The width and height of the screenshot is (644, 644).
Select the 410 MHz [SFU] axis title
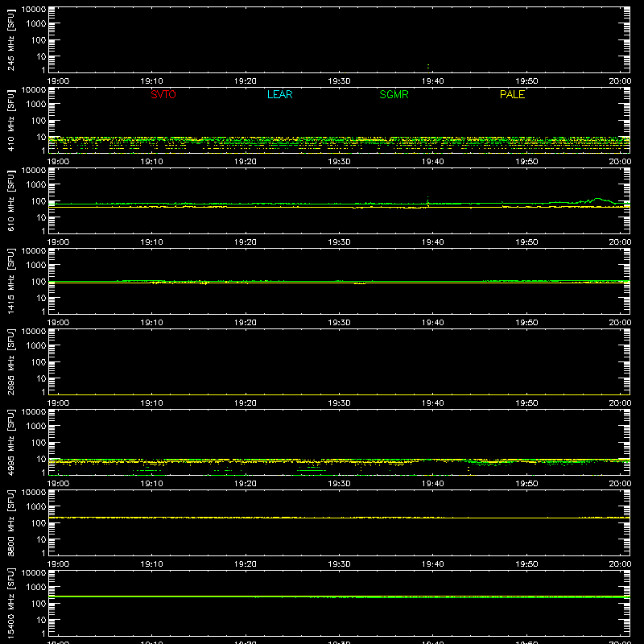(x=10, y=121)
